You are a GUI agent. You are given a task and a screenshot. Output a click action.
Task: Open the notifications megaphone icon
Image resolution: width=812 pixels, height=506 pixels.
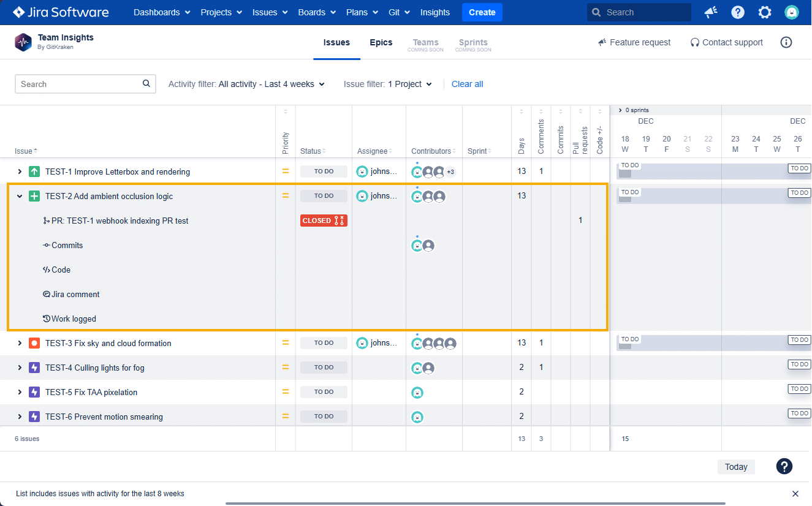point(711,12)
